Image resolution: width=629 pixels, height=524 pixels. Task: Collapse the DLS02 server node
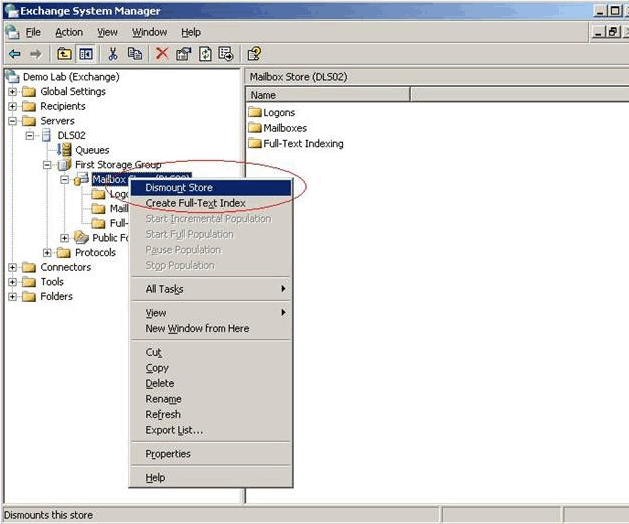coord(30,136)
